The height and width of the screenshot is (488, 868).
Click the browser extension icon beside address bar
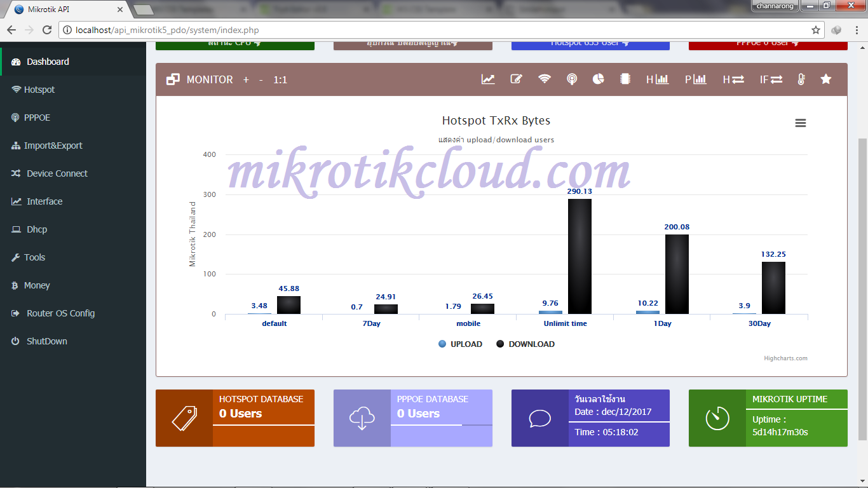837,30
